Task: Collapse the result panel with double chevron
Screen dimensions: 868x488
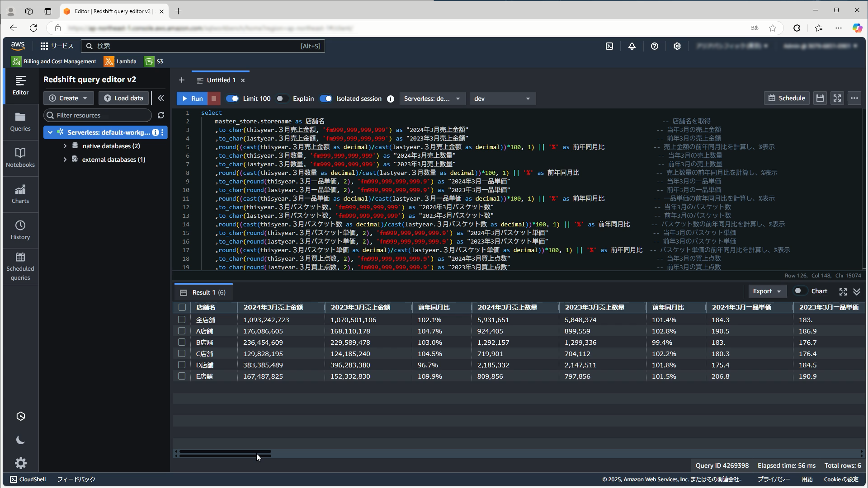Action: click(x=857, y=292)
